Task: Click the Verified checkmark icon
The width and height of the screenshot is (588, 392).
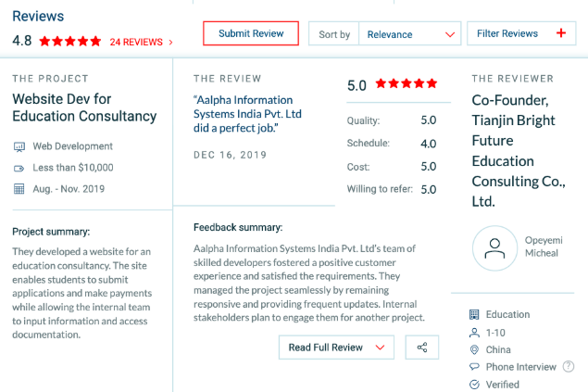Action: 475,385
